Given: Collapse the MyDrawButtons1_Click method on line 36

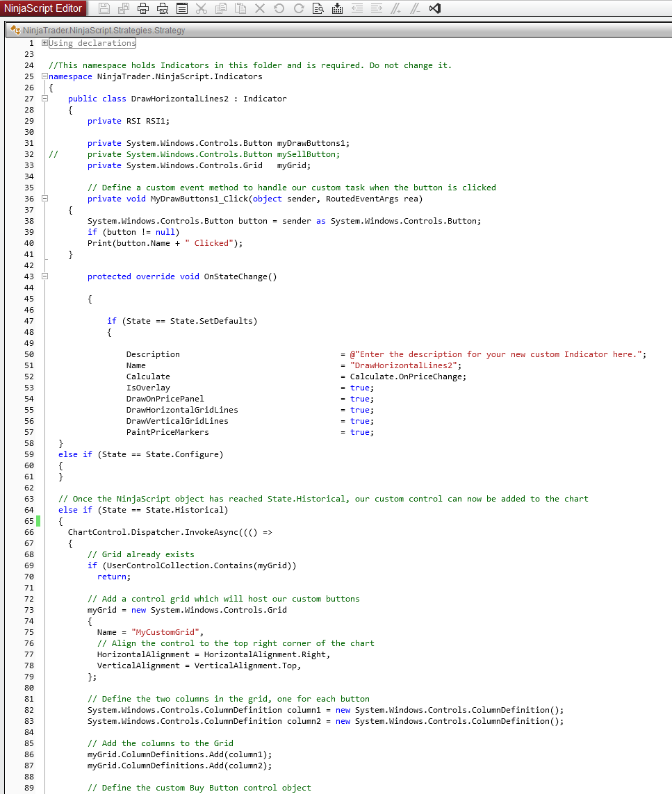Looking at the screenshot, I should click(x=44, y=199).
